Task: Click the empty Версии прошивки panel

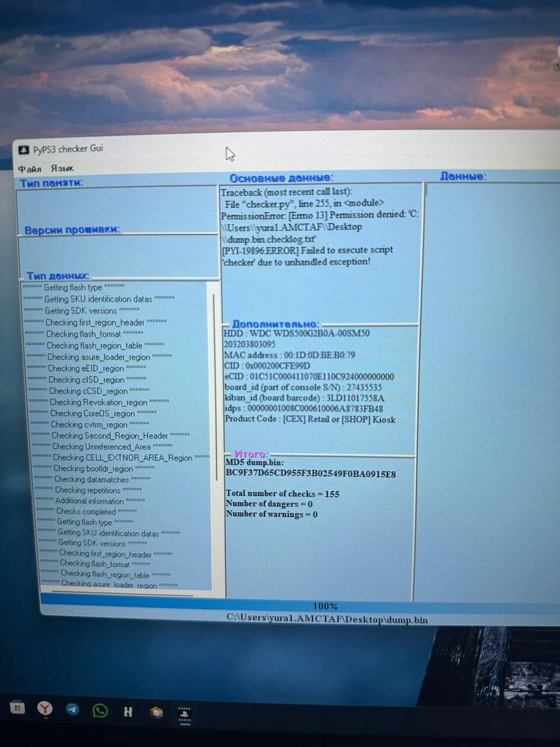Action: click(x=117, y=254)
